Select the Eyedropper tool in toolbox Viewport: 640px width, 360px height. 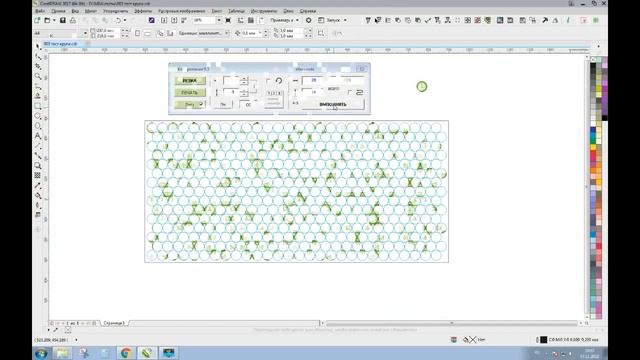[38, 186]
